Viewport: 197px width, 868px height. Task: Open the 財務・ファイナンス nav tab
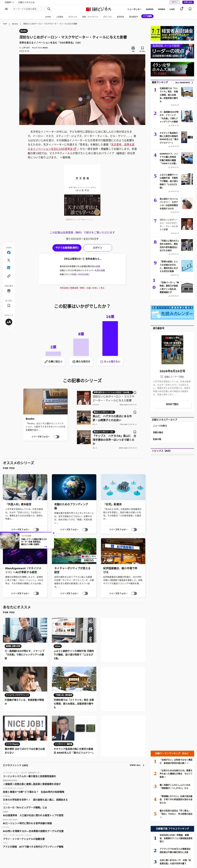pyautogui.click(x=90, y=16)
